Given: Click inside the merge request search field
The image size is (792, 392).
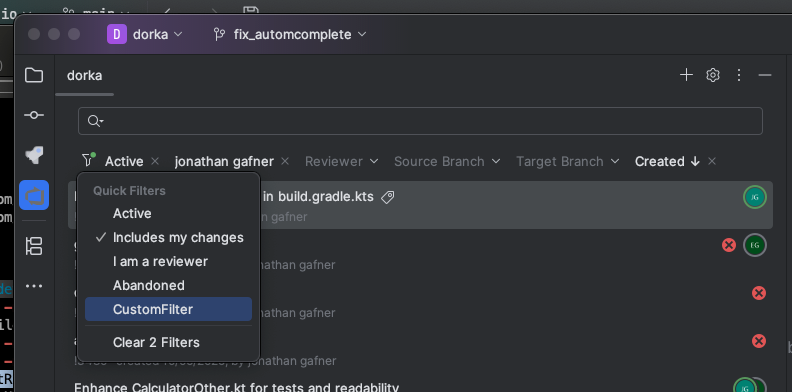Looking at the screenshot, I should pyautogui.click(x=420, y=121).
